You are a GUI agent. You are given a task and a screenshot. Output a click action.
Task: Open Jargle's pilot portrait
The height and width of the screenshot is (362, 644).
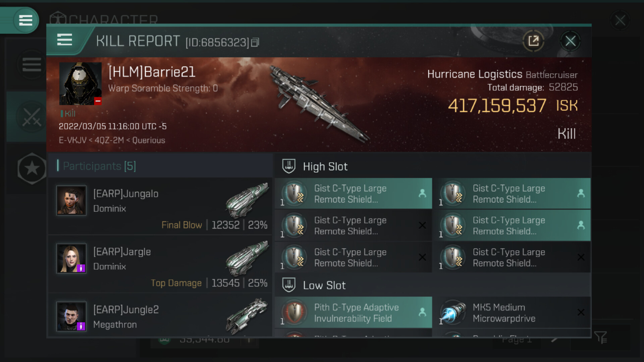pos(71,258)
